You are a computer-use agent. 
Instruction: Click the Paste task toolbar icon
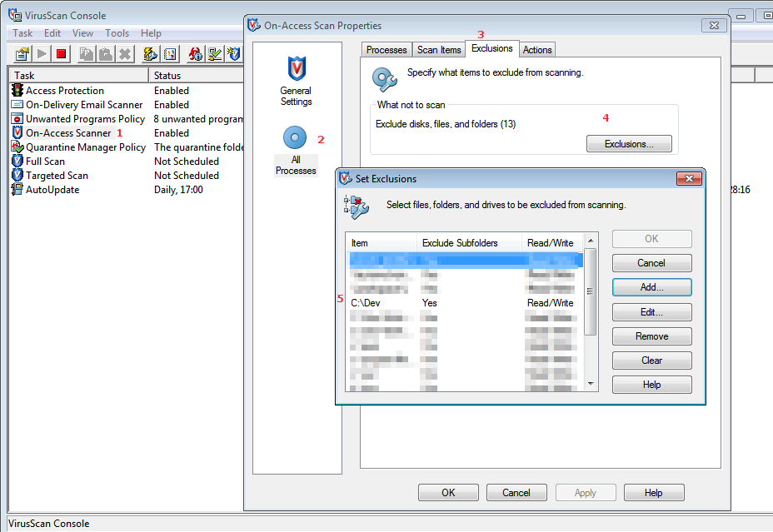point(106,53)
